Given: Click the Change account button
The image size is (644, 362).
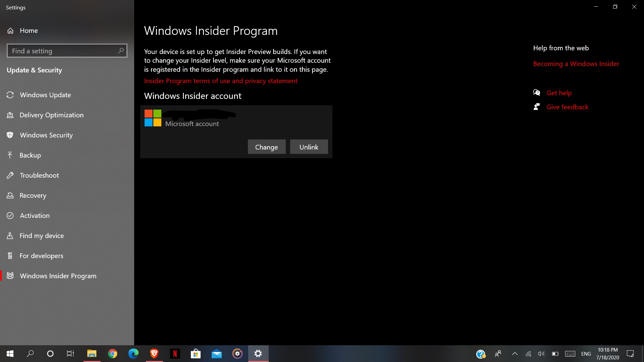Looking at the screenshot, I should 267,147.
